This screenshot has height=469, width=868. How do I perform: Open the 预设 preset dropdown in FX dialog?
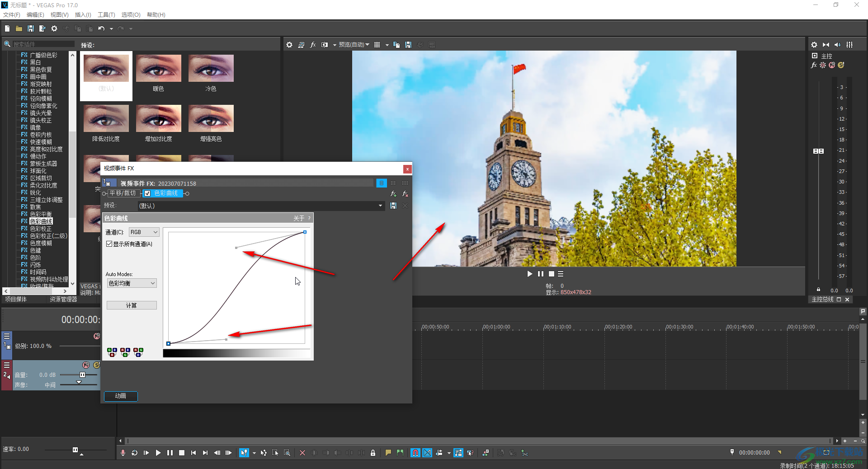click(380, 206)
